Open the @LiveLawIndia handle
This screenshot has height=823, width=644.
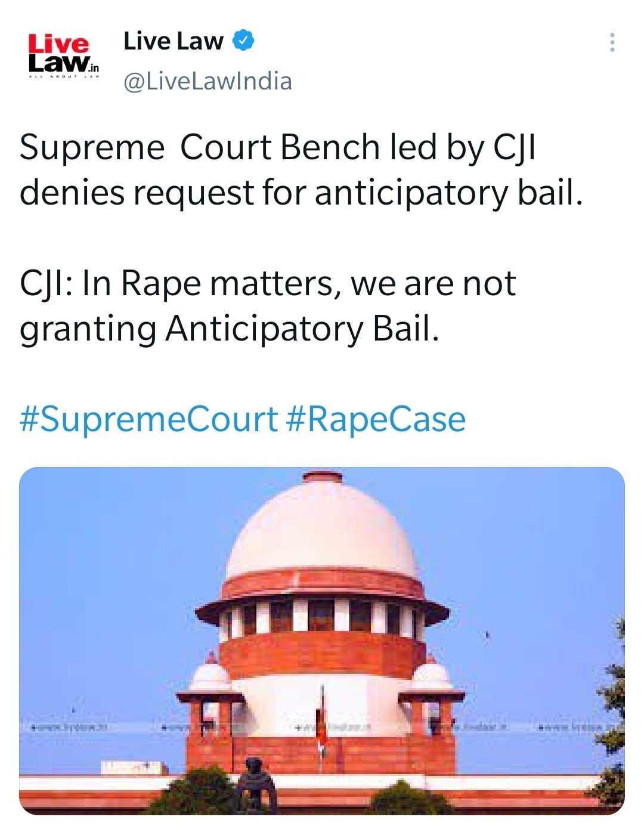[208, 81]
